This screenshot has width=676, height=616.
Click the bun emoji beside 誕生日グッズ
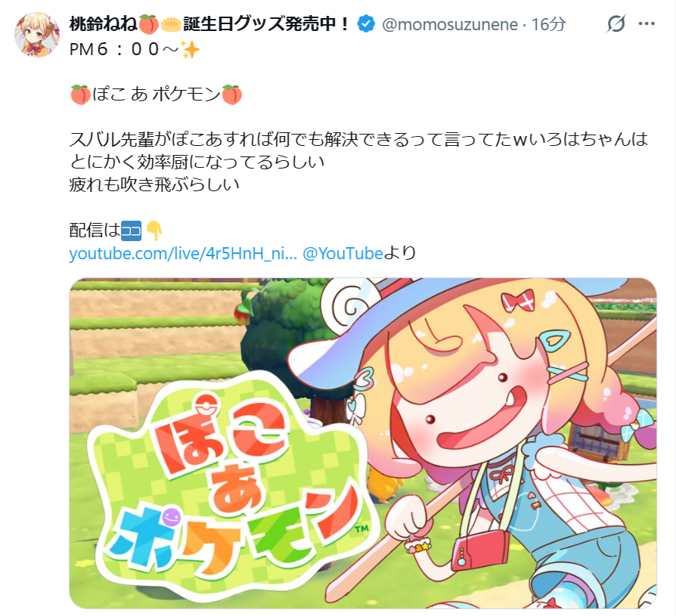(x=172, y=24)
